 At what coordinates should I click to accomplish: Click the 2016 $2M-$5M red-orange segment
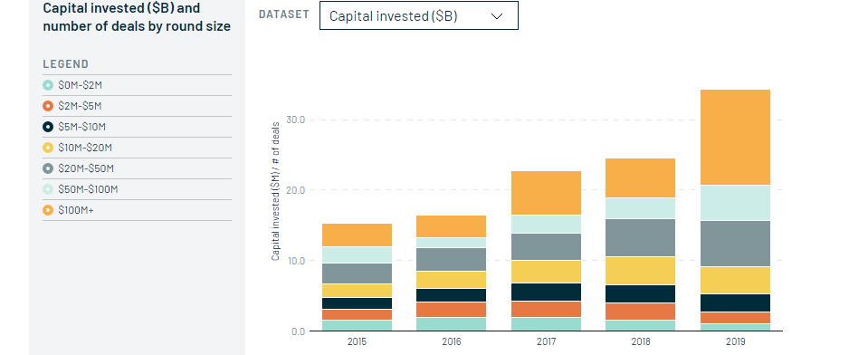coord(451,310)
